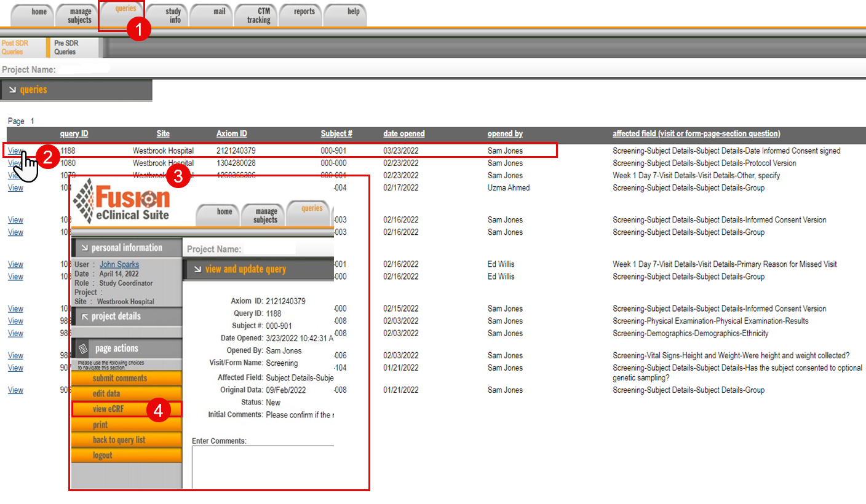Click the John Sparks user link
The width and height of the screenshot is (866, 504).
[x=119, y=264]
